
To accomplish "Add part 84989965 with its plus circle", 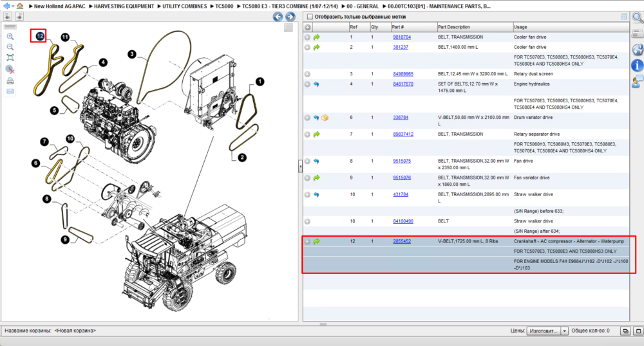I will click(307, 74).
